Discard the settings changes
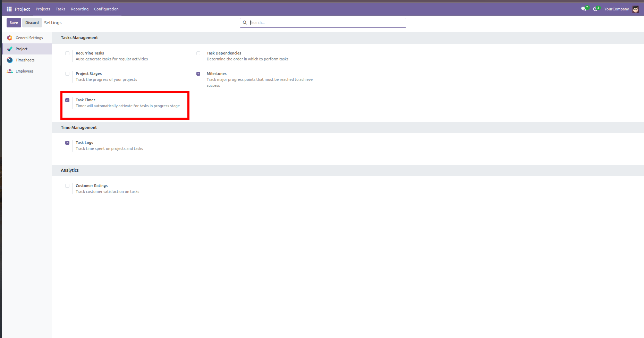Image resolution: width=644 pixels, height=338 pixels. [32, 23]
